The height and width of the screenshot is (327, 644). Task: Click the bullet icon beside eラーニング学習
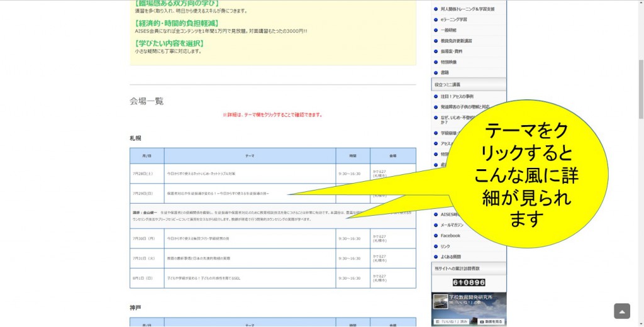point(436,19)
